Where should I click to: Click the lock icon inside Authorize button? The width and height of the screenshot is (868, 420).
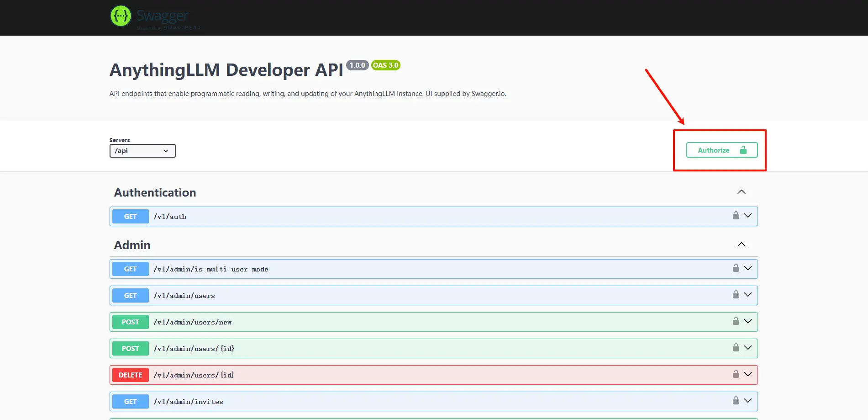tap(743, 150)
